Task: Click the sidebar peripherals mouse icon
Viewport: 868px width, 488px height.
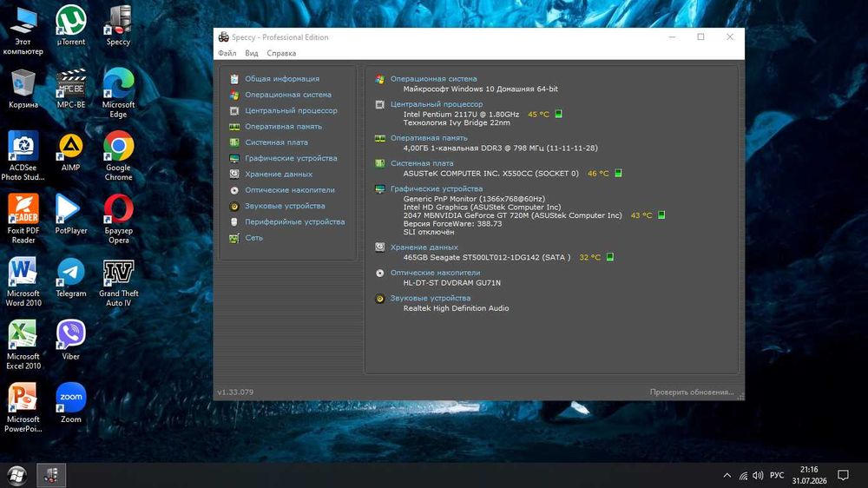Action: (234, 221)
